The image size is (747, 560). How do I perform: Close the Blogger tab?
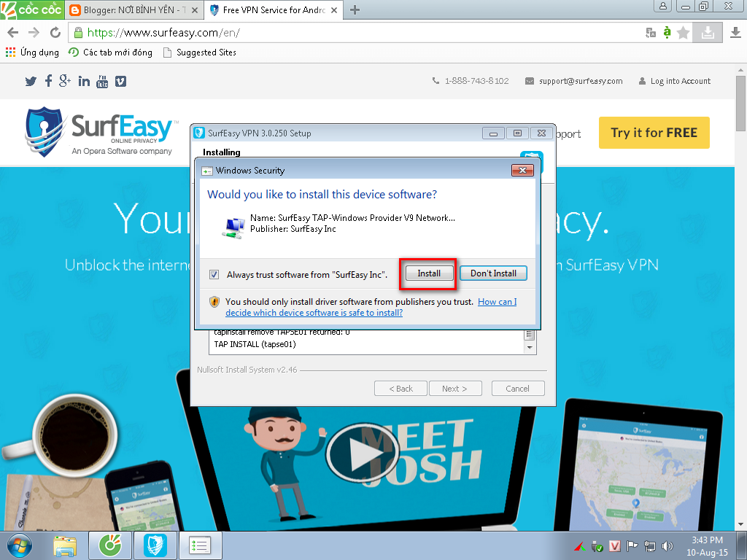[x=194, y=10]
